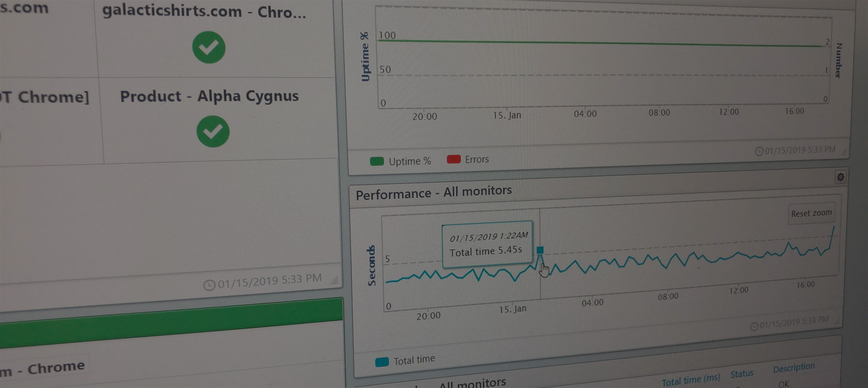Click the 'm - Chrome' label below the green bar

point(43,369)
